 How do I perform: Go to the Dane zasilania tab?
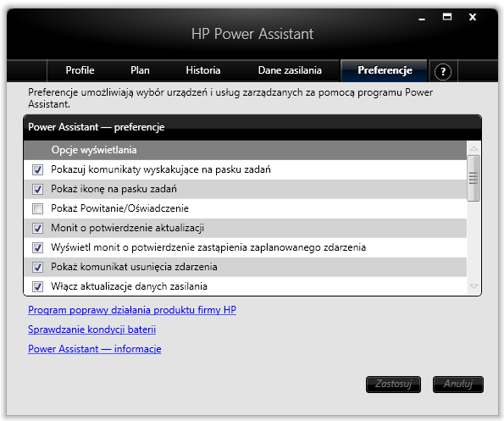(x=290, y=70)
